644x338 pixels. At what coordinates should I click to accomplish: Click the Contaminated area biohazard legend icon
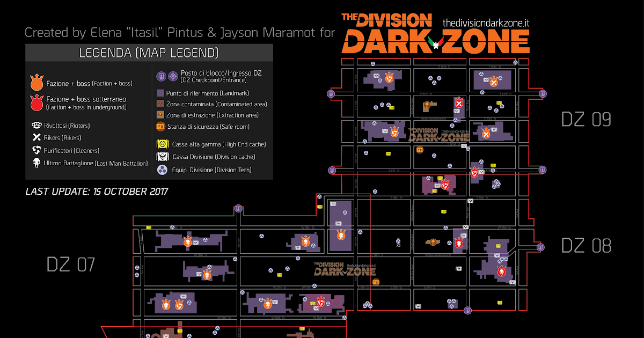coord(160,104)
